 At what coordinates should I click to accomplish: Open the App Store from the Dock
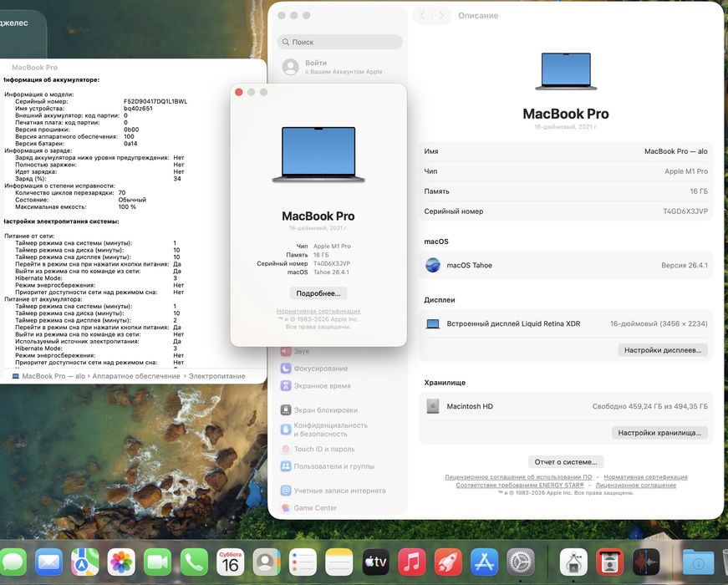point(484,562)
